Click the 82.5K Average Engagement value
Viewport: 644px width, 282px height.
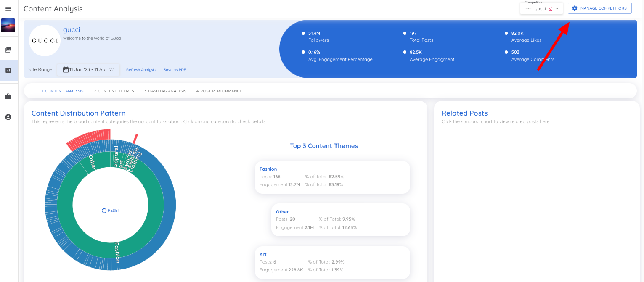tap(416, 52)
